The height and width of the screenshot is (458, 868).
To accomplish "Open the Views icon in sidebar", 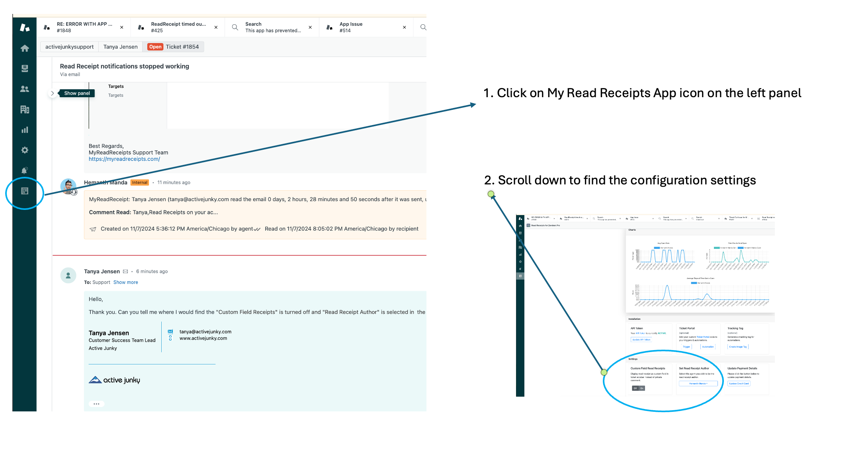I will 25,69.
